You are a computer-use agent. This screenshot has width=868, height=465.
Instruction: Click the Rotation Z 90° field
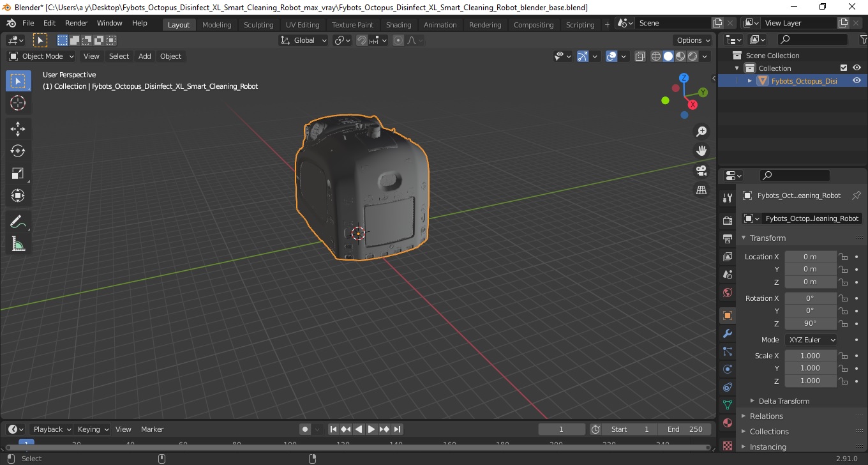point(811,323)
